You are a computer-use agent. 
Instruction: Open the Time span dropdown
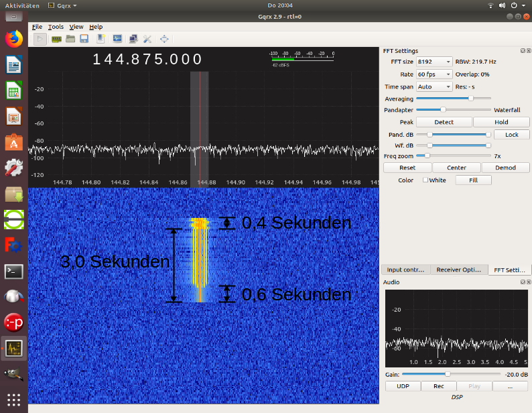[434, 87]
